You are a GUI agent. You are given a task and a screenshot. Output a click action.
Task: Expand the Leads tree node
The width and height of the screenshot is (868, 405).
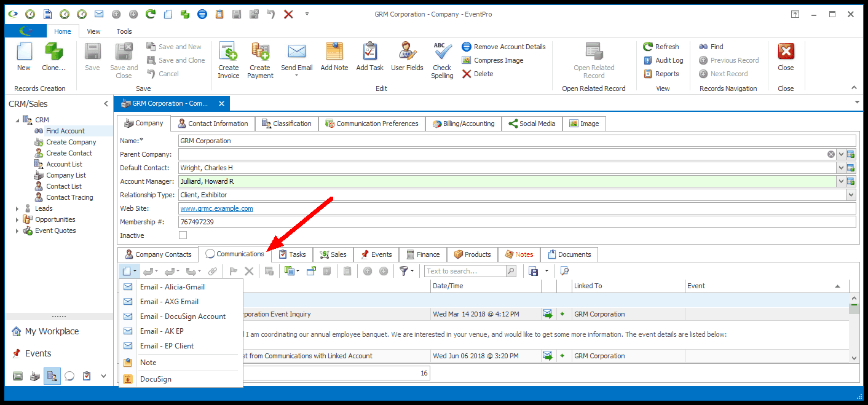17,209
